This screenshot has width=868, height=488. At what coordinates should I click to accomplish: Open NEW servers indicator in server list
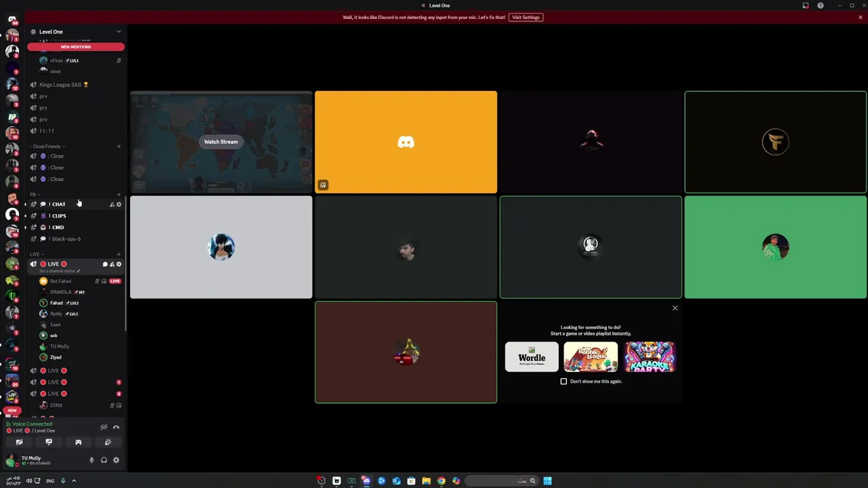tap(12, 411)
